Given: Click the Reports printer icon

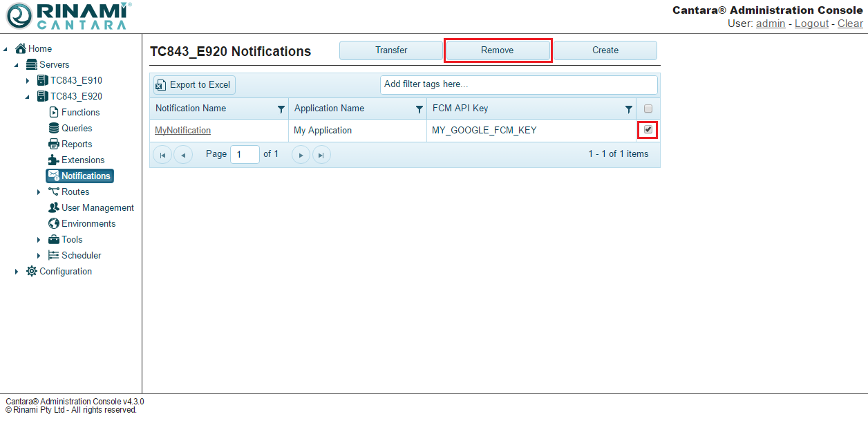Looking at the screenshot, I should 54,144.
